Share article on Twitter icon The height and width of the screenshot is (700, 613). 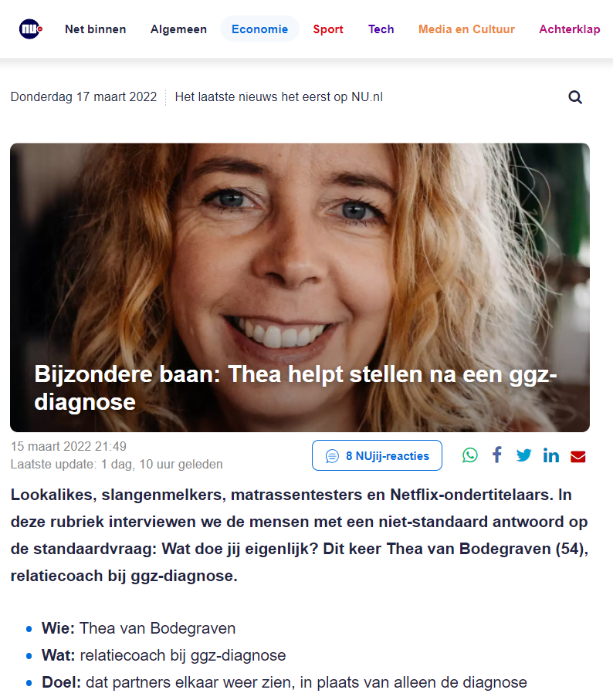523,455
